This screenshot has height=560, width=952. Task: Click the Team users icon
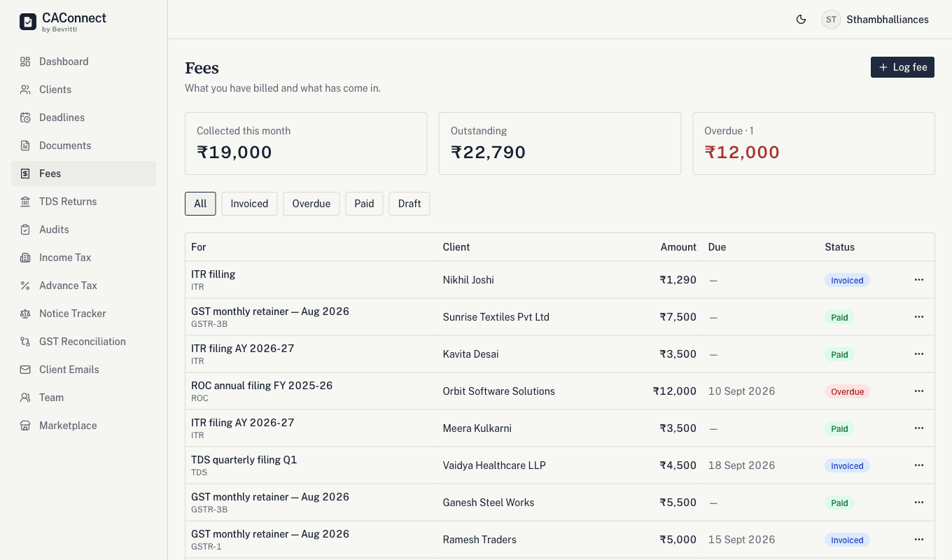(x=25, y=398)
